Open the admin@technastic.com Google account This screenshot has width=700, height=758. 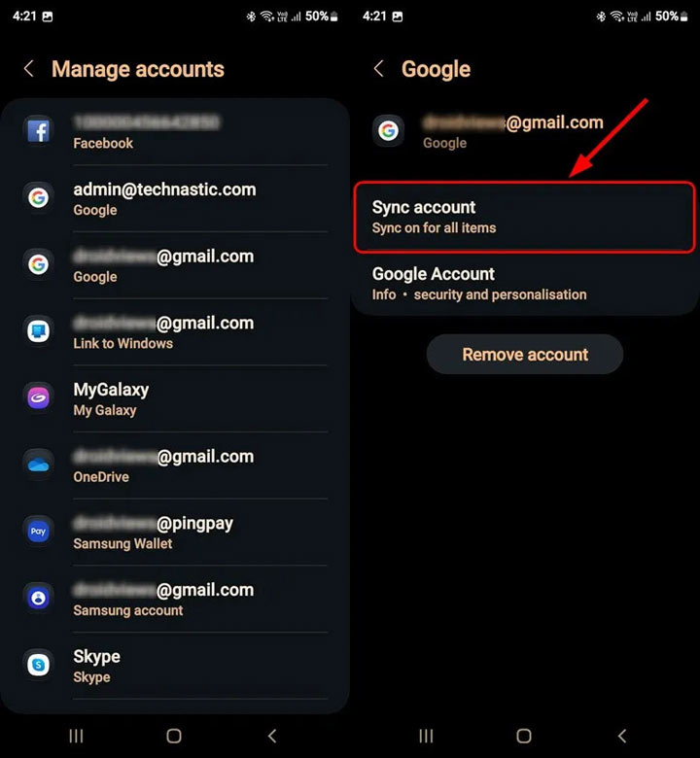(x=175, y=198)
